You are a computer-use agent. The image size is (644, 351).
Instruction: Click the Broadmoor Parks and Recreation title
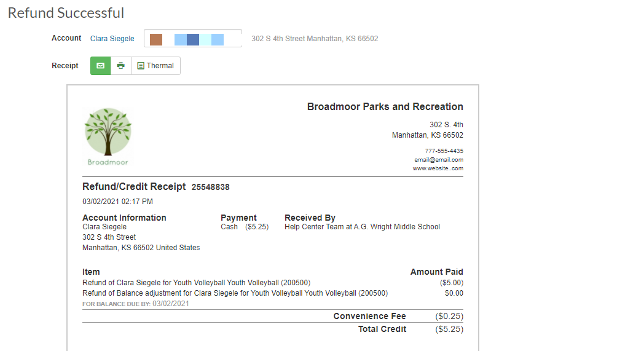click(385, 106)
